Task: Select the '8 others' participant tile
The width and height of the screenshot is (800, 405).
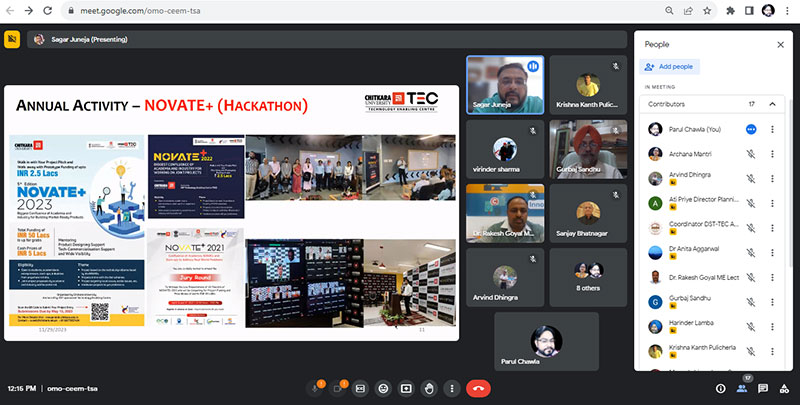Action: [x=587, y=275]
